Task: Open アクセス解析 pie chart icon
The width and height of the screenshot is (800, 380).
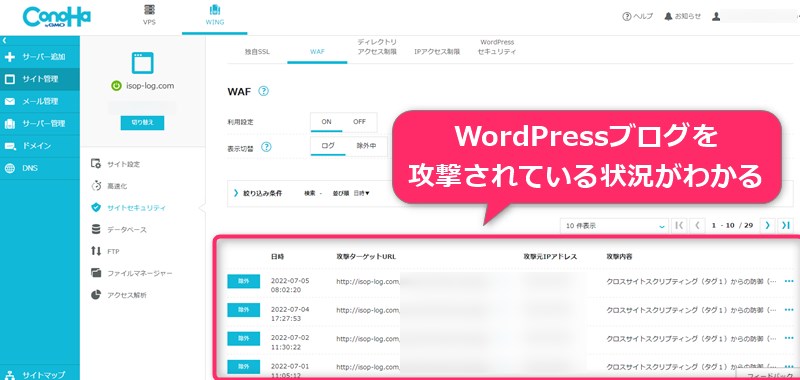Action: 96,295
